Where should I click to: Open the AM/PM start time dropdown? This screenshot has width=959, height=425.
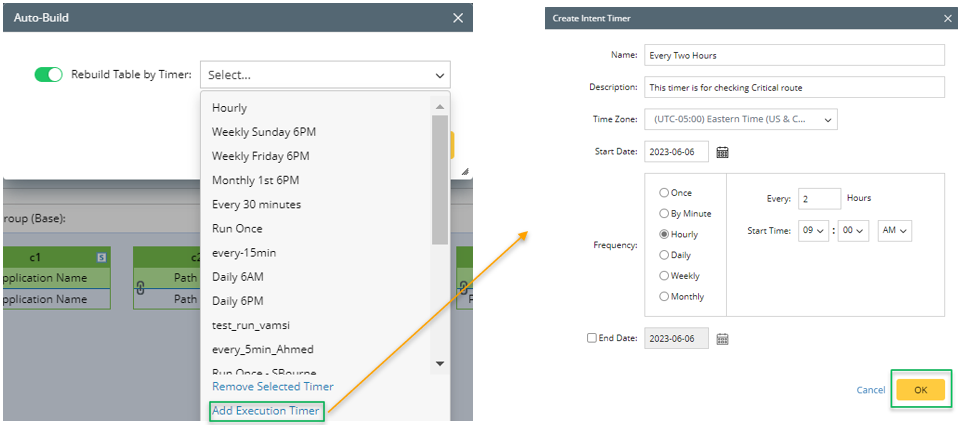pyautogui.click(x=895, y=231)
